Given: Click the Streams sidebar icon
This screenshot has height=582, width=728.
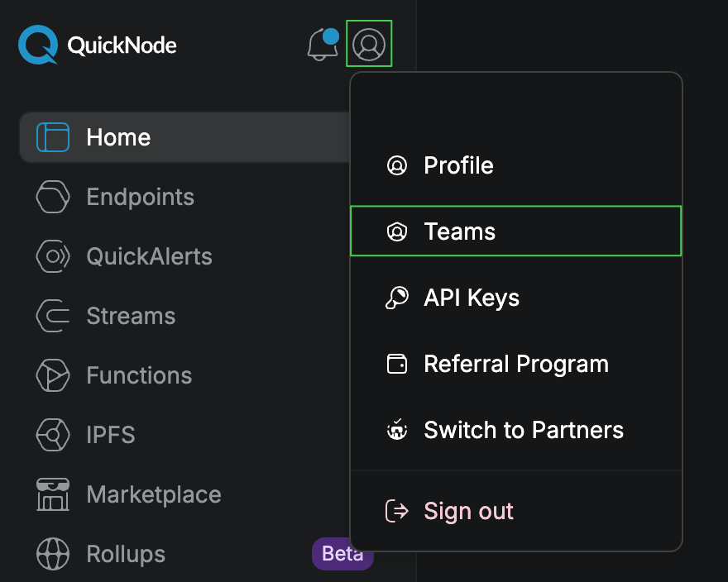Looking at the screenshot, I should pyautogui.click(x=53, y=316).
